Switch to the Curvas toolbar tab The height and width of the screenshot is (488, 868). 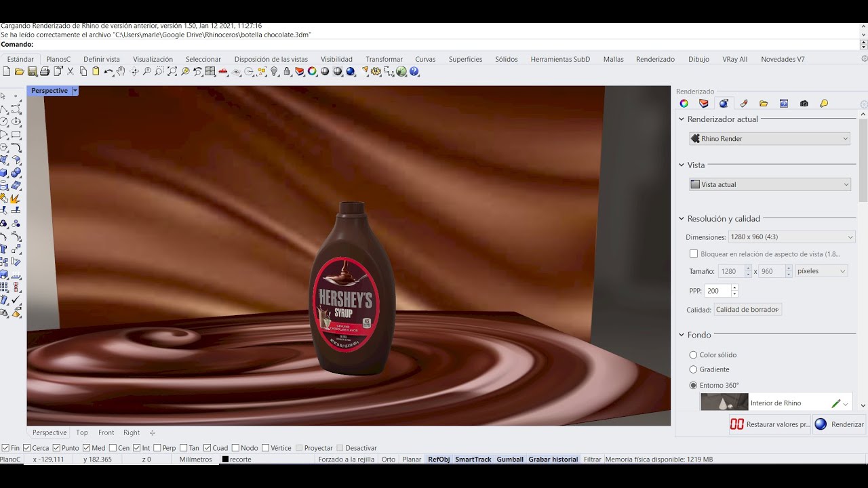click(425, 59)
